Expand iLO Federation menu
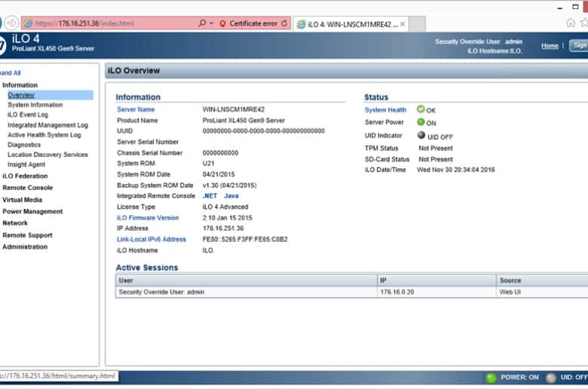The image size is (588, 389). tap(25, 176)
